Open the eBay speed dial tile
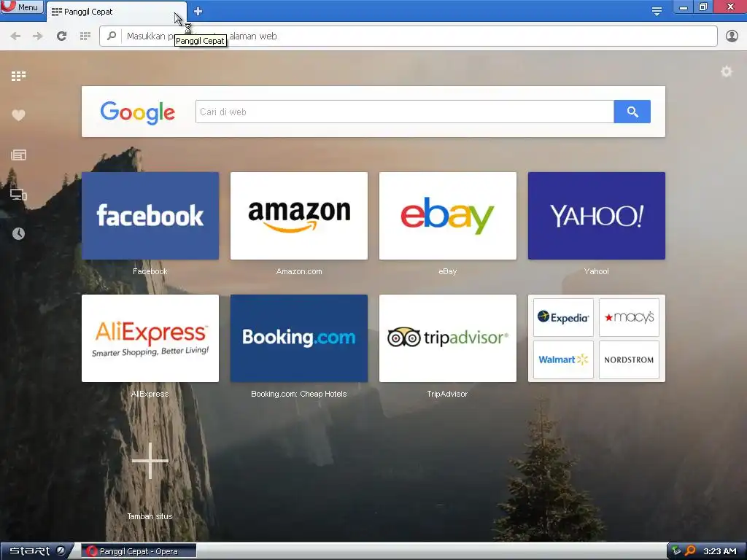 pos(448,216)
